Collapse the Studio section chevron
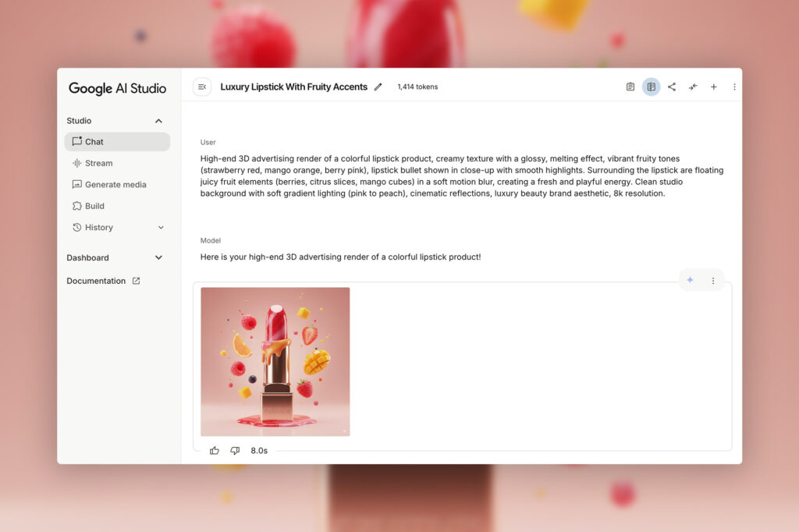 (158, 121)
